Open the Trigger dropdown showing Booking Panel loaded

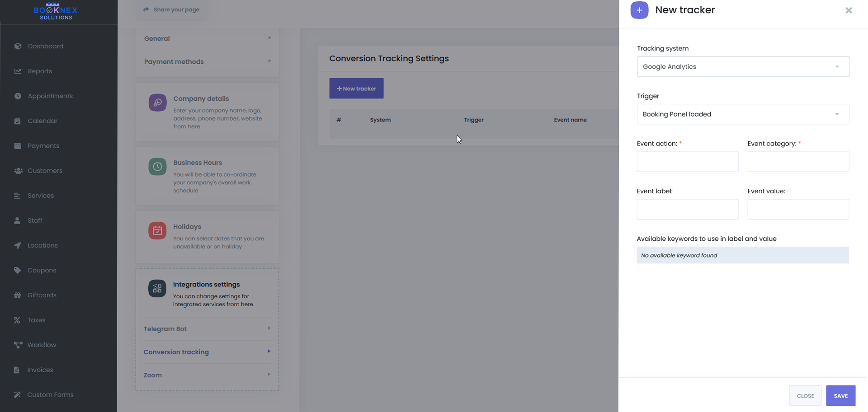pos(742,114)
